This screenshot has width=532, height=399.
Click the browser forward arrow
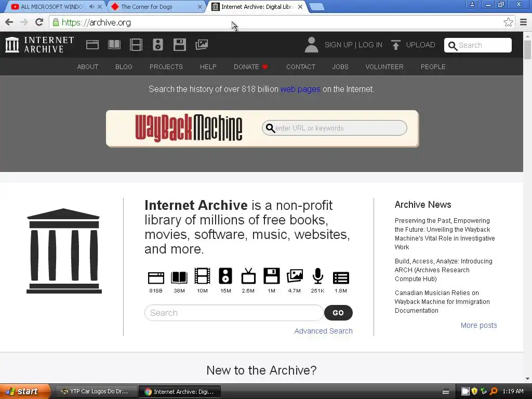pos(24,22)
